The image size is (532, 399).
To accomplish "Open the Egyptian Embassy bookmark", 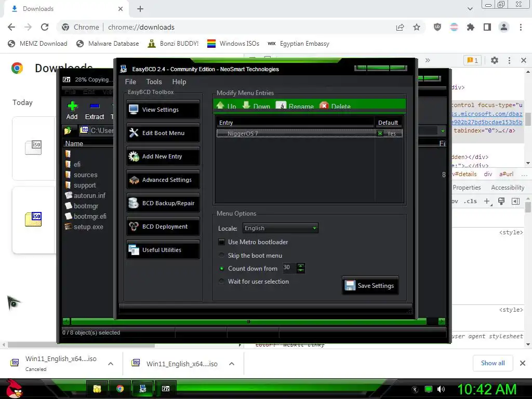I will 299,44.
